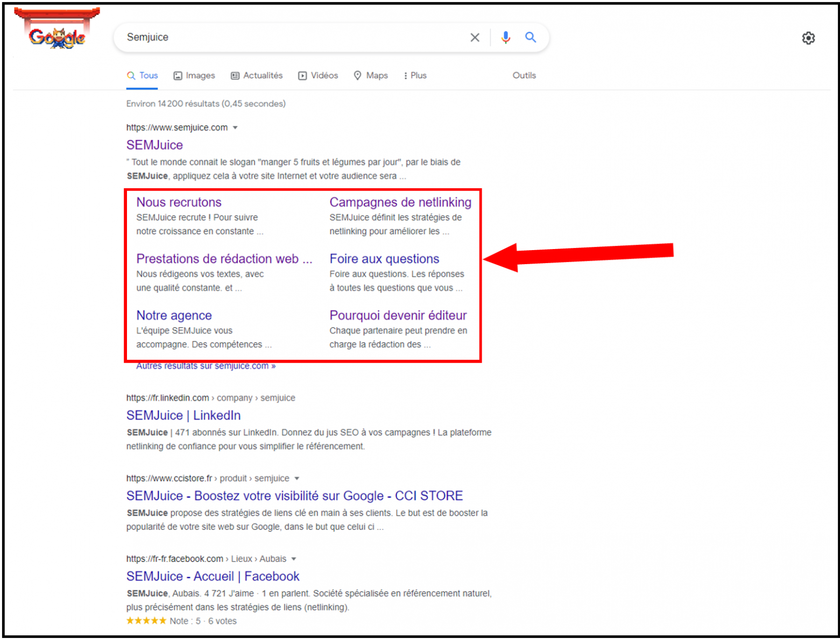Open the Foire aux questions sitelink
This screenshot has width=840, height=639.
coord(384,259)
